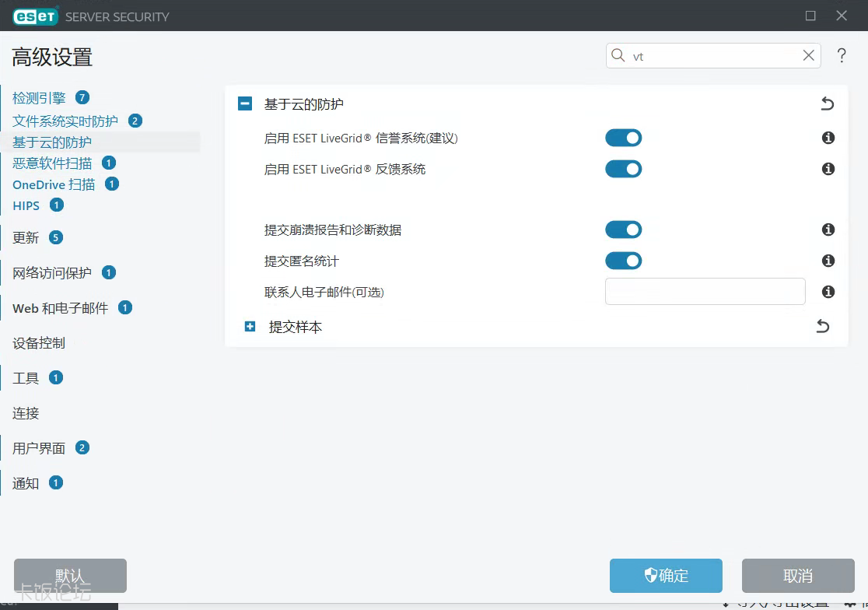The image size is (868, 610).
Task: Open 检测引擎 settings category
Action: coord(39,98)
